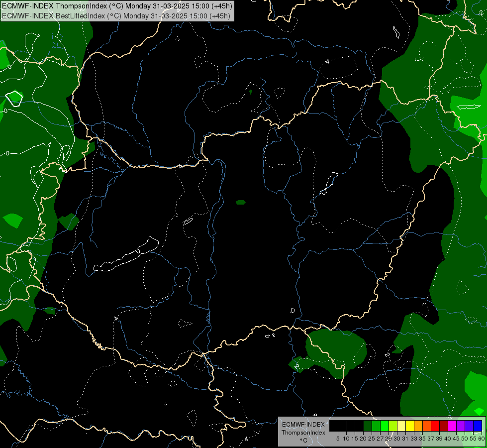Pick the bright green 27–29 legend swatch

(x=385, y=426)
